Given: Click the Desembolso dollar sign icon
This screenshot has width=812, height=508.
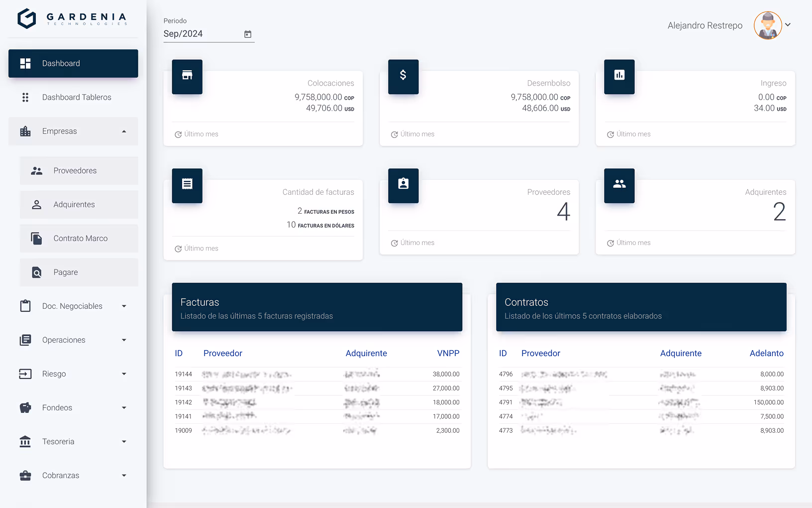Looking at the screenshot, I should click(x=403, y=77).
